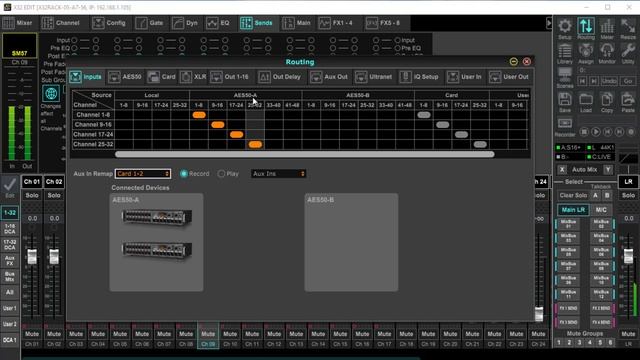Switch to the Aux Out tab
The image size is (640, 360).
coord(329,77)
